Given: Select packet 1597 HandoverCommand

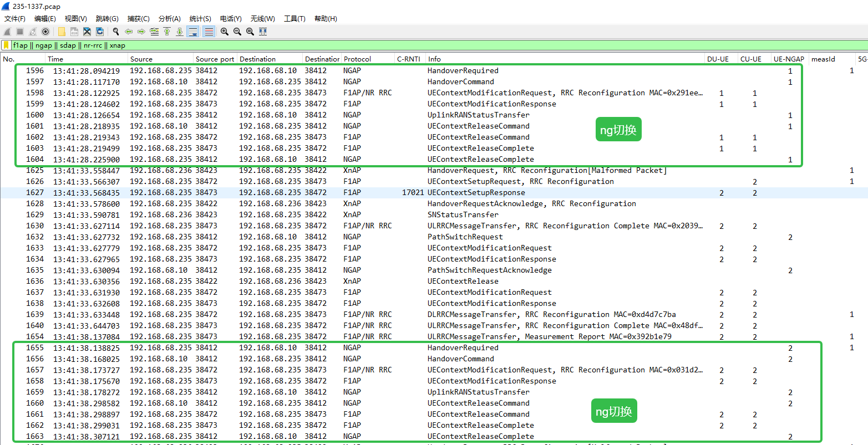Looking at the screenshot, I should [x=434, y=81].
